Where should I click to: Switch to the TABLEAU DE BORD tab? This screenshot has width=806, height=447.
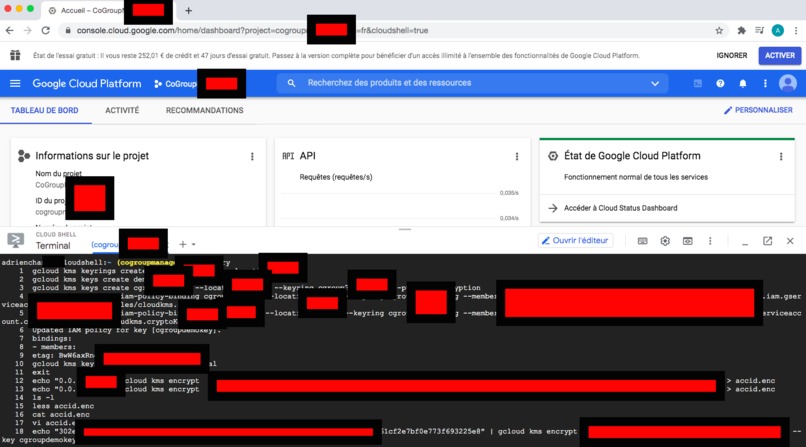tap(45, 110)
